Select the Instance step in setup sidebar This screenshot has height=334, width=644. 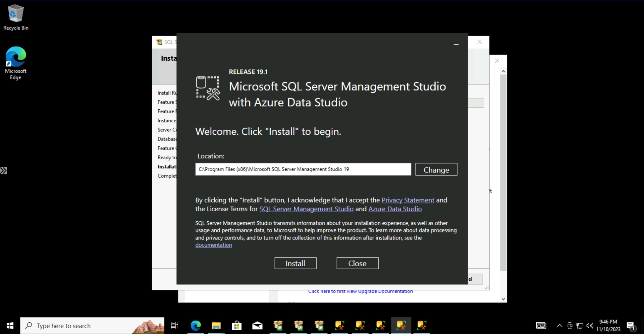tap(167, 120)
